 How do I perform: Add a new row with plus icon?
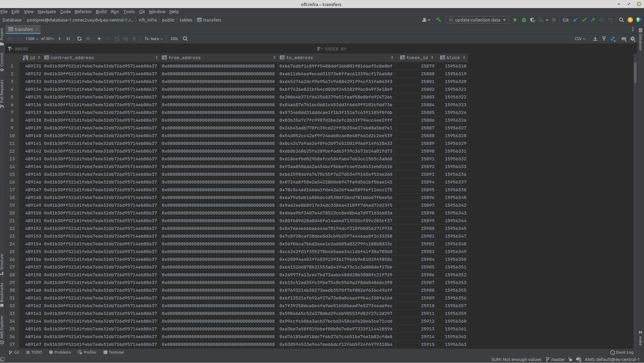point(99,39)
